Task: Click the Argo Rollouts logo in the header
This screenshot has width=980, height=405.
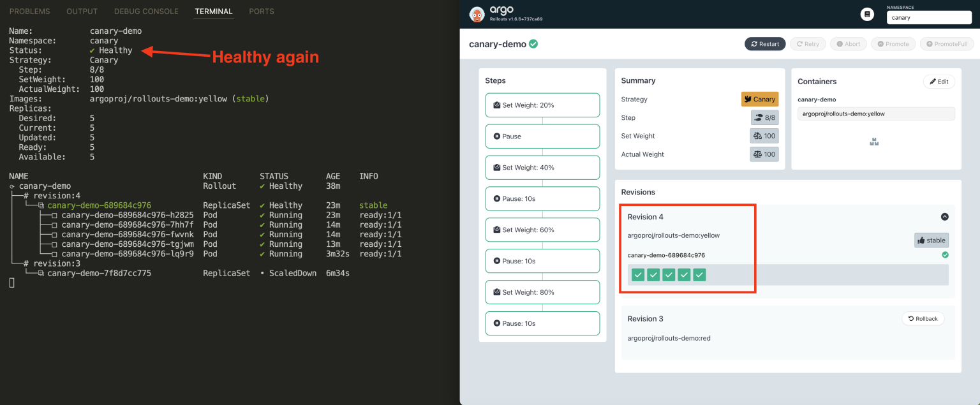Action: (477, 13)
